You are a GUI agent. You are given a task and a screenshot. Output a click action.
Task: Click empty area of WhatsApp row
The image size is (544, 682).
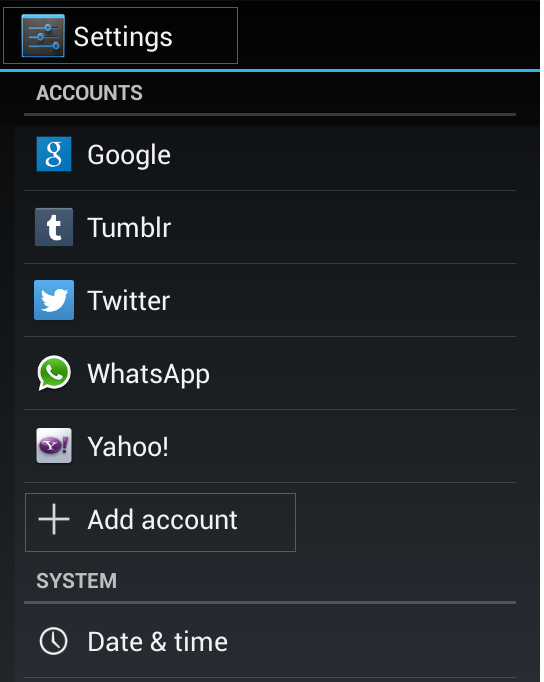[363, 373]
